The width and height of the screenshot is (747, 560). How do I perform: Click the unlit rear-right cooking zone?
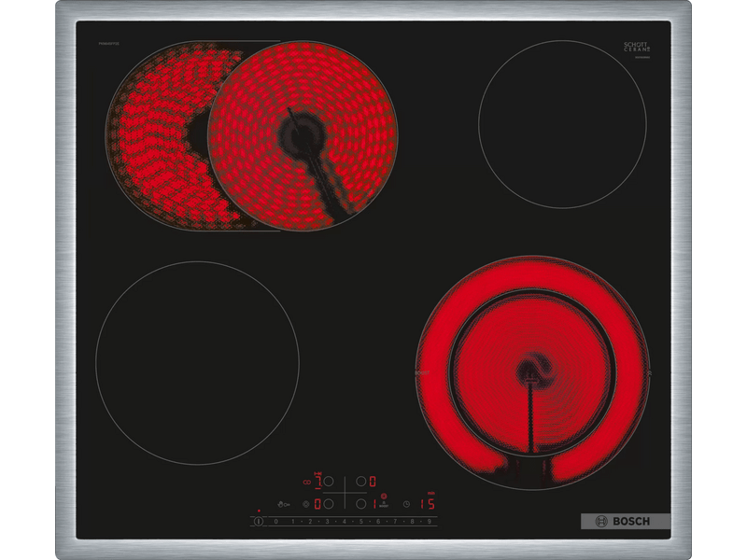(x=562, y=123)
